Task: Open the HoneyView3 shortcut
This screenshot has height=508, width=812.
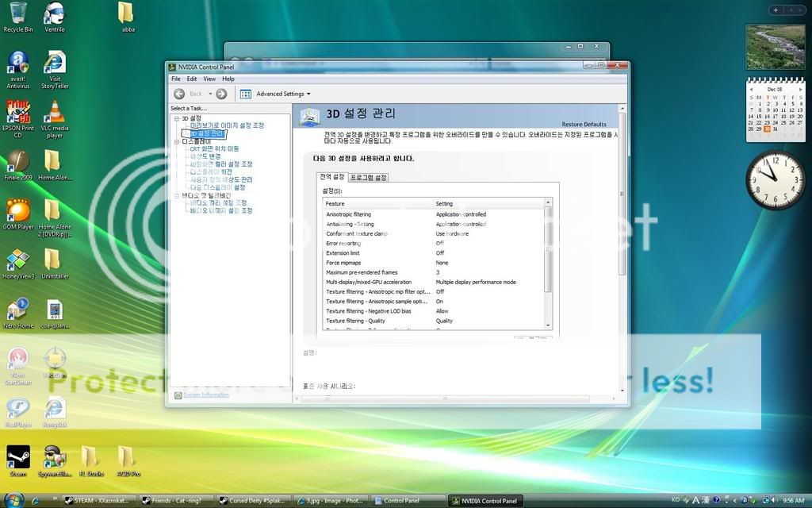Action: 18,264
